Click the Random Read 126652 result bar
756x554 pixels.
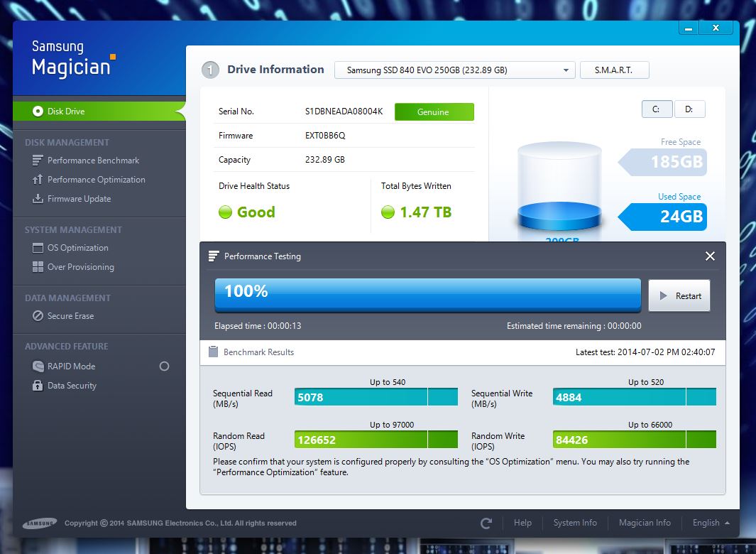(x=376, y=440)
